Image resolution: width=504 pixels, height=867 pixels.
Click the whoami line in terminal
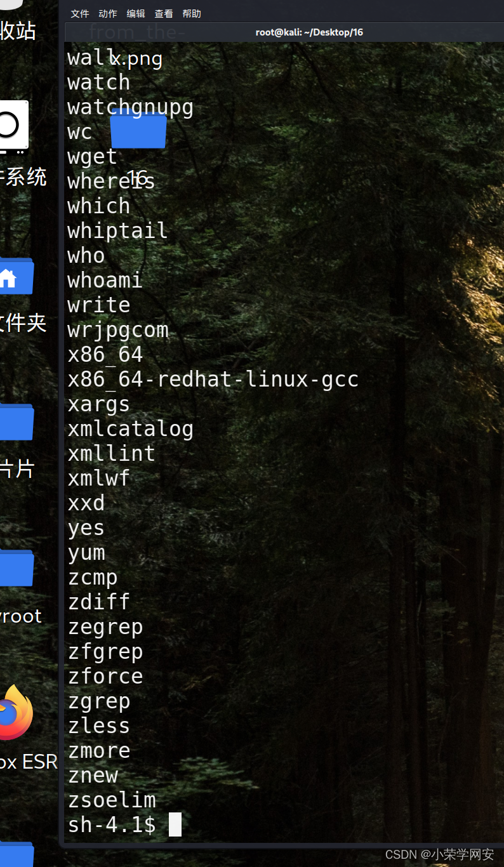[105, 280]
